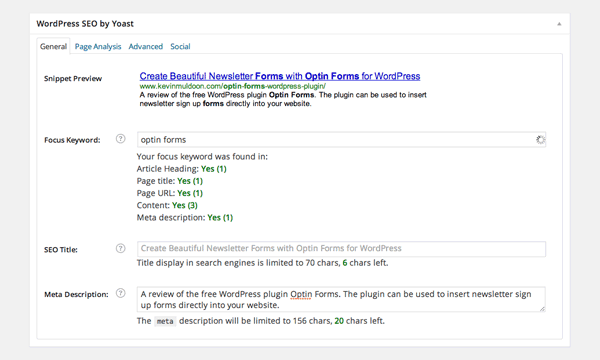Click the snippet preview title link
This screenshot has width=600, height=360.
[280, 76]
